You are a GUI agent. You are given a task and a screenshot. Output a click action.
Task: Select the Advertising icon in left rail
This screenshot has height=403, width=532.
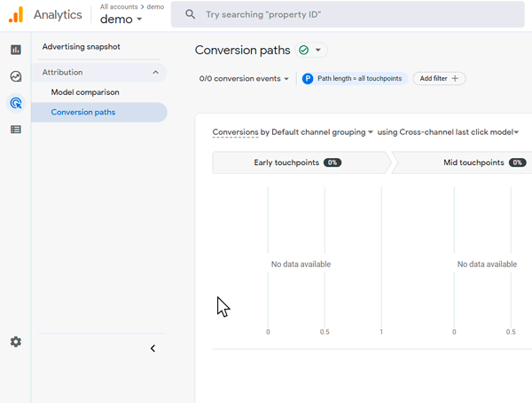(15, 103)
